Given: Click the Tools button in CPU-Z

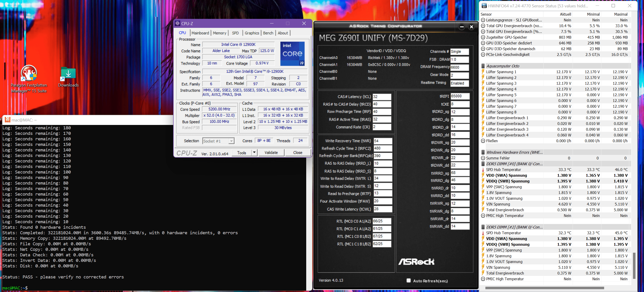Looking at the screenshot, I should (242, 152).
